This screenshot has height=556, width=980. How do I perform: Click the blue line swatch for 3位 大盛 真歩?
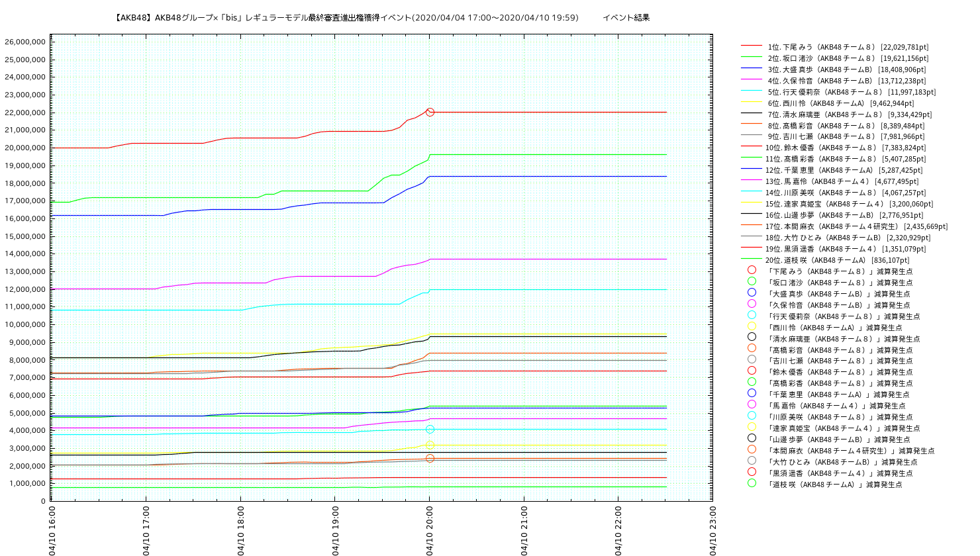click(x=752, y=69)
